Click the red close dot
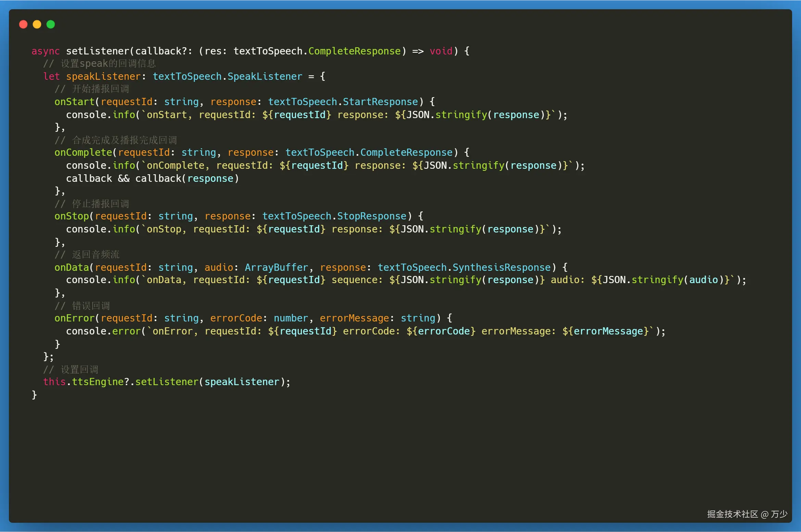This screenshot has height=532, width=801. tap(23, 24)
